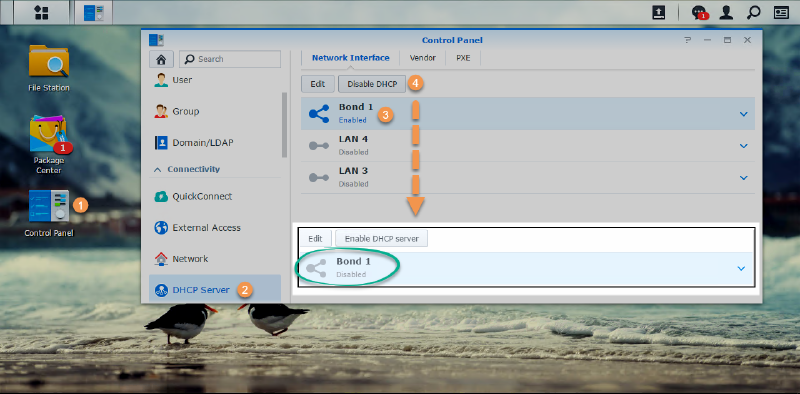Click the Enable DHCP server button

point(381,238)
